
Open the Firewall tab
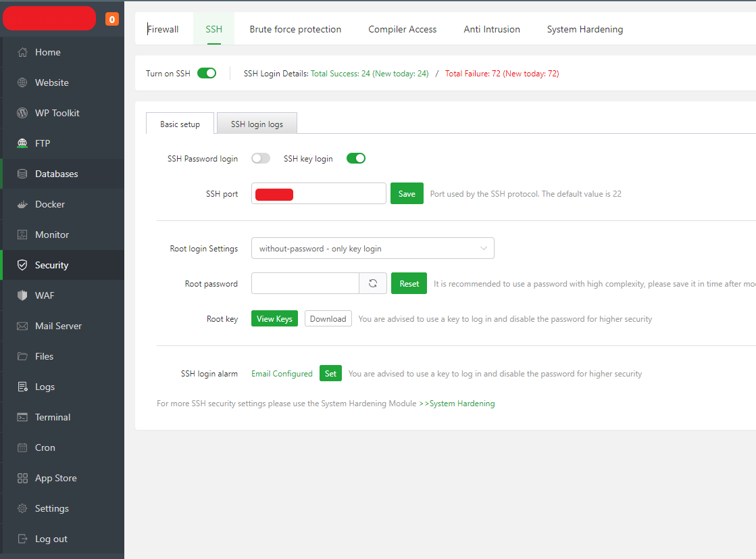[163, 29]
